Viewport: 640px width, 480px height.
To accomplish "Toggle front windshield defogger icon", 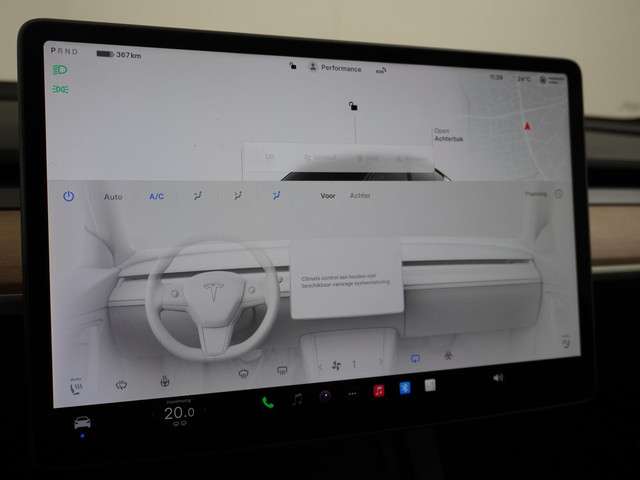I will pos(244,373).
